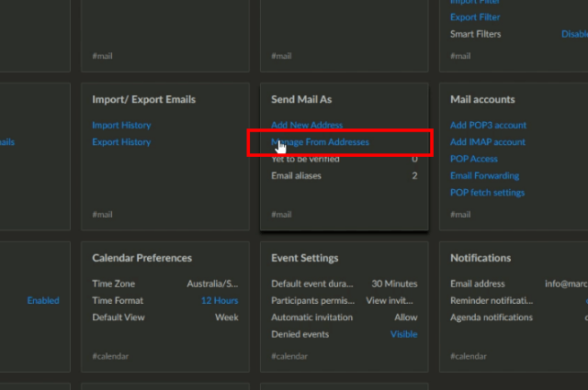Toggle the Enabled setting on left card

click(43, 300)
